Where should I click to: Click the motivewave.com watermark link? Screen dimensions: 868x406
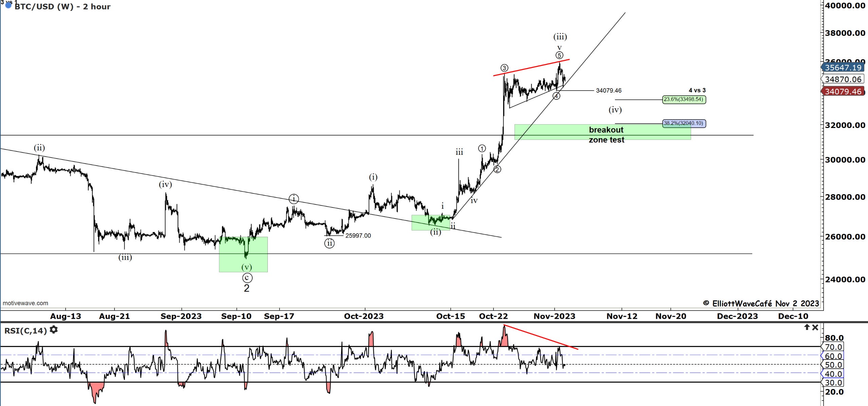pyautogui.click(x=25, y=303)
